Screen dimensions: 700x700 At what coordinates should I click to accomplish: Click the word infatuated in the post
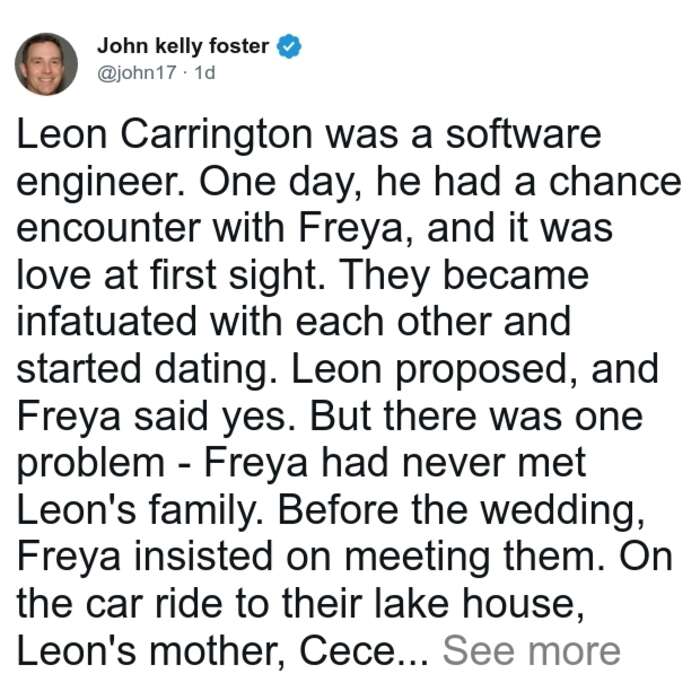point(107,321)
